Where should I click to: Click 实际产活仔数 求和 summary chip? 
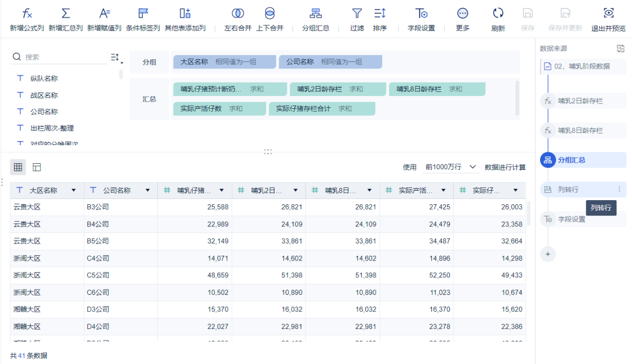tap(219, 108)
